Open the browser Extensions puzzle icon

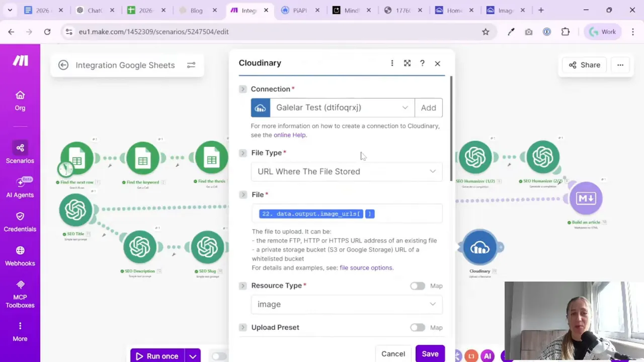[566, 32]
